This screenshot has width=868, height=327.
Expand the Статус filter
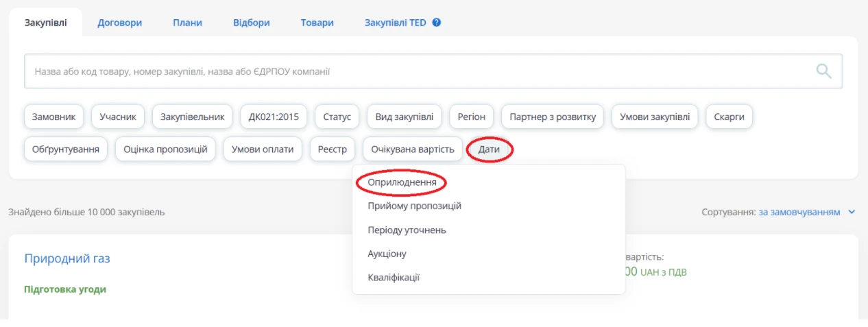(x=337, y=117)
